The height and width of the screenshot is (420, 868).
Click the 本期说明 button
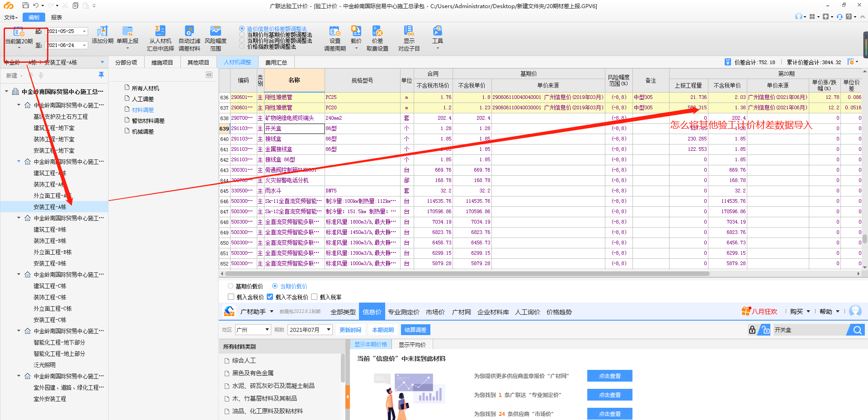click(383, 330)
